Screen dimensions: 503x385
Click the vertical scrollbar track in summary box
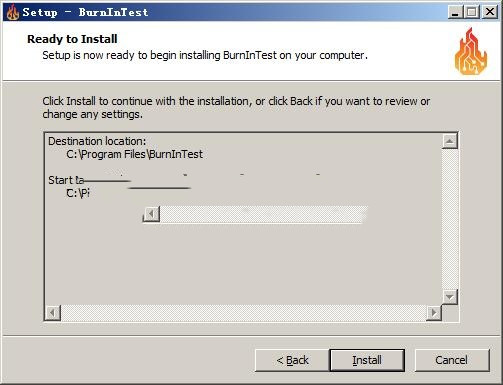(450, 219)
